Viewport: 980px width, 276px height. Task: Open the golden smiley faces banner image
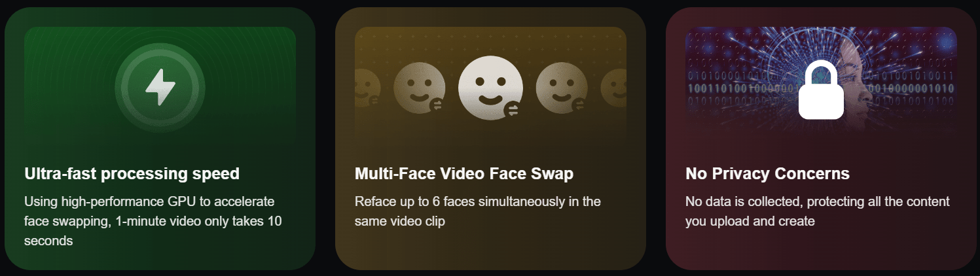(490, 86)
